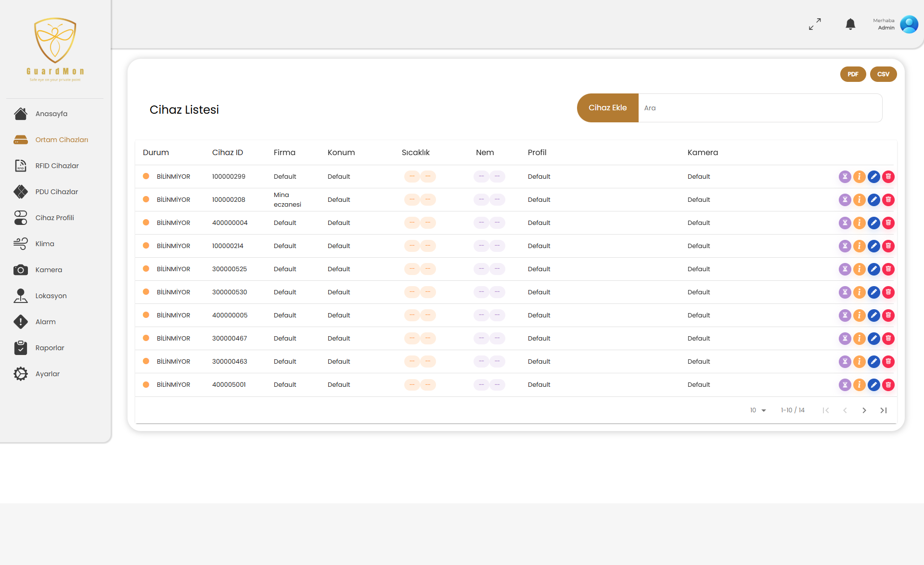Open RFID Cihazlar menu item
Viewport: 924px width, 565px height.
pos(57,166)
